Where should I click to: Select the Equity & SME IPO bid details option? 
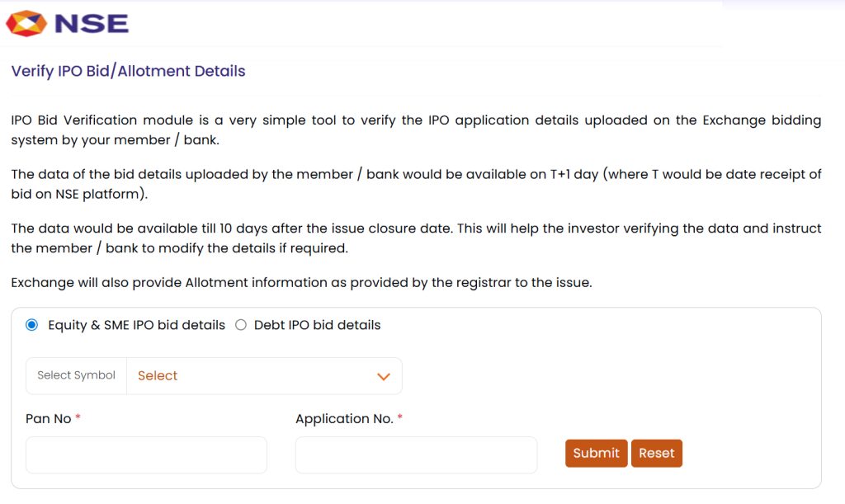[31, 325]
